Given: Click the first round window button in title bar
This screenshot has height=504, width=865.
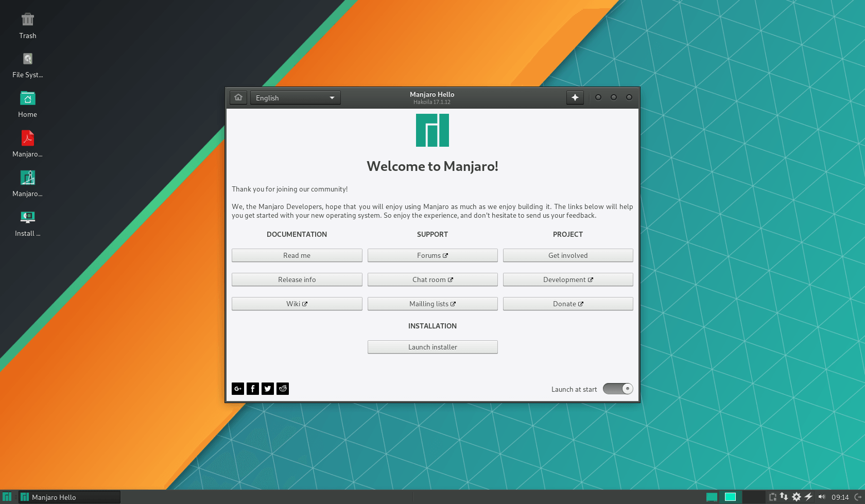Looking at the screenshot, I should coord(598,97).
